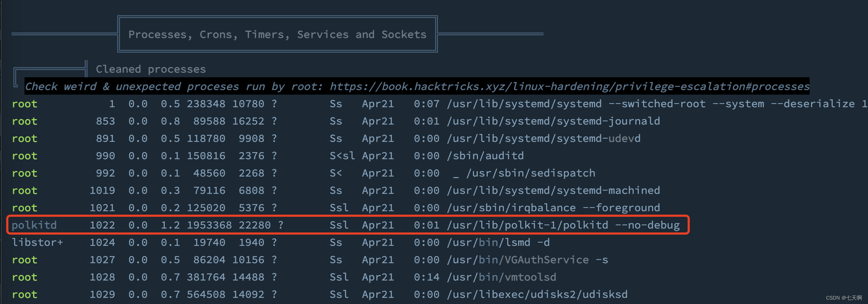
Task: Click the 1.2 memory percentage of polkitd
Action: click(170, 225)
